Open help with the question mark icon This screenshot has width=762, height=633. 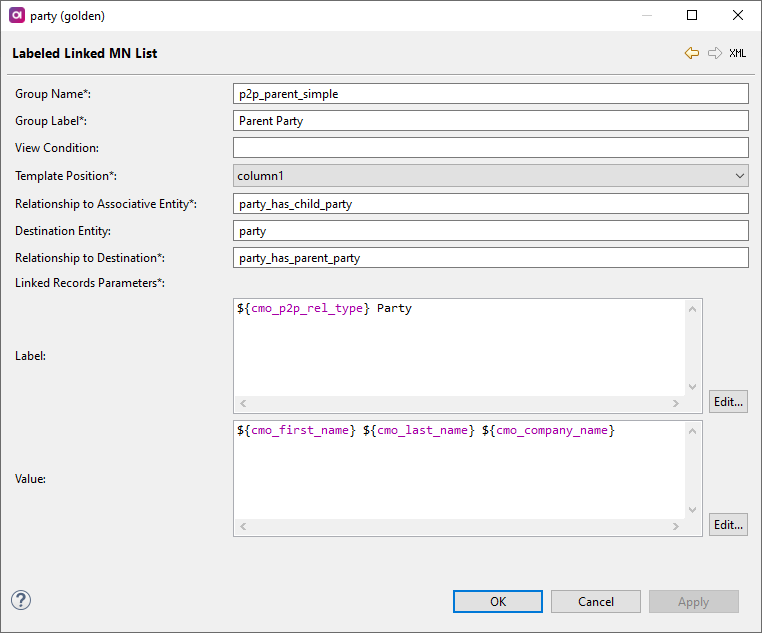[x=21, y=600]
